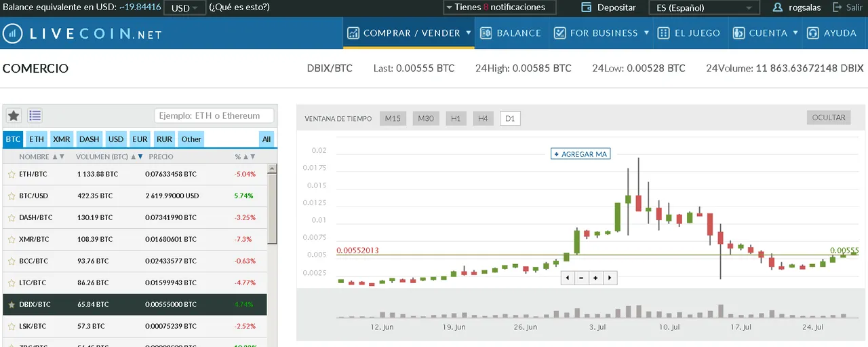Pan chart left with the left arrow

click(x=568, y=278)
